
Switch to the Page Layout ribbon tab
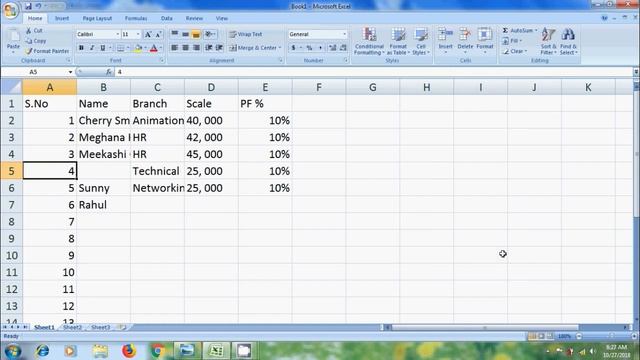[97, 18]
